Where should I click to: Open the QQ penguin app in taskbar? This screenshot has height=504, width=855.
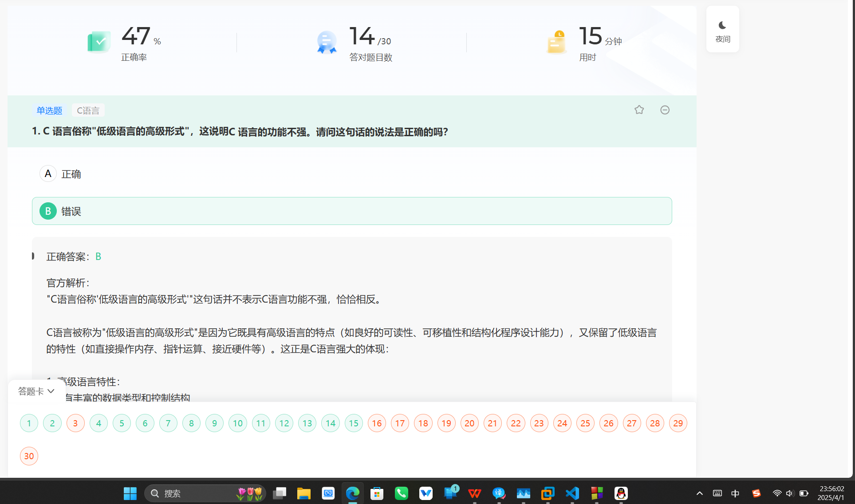621,493
